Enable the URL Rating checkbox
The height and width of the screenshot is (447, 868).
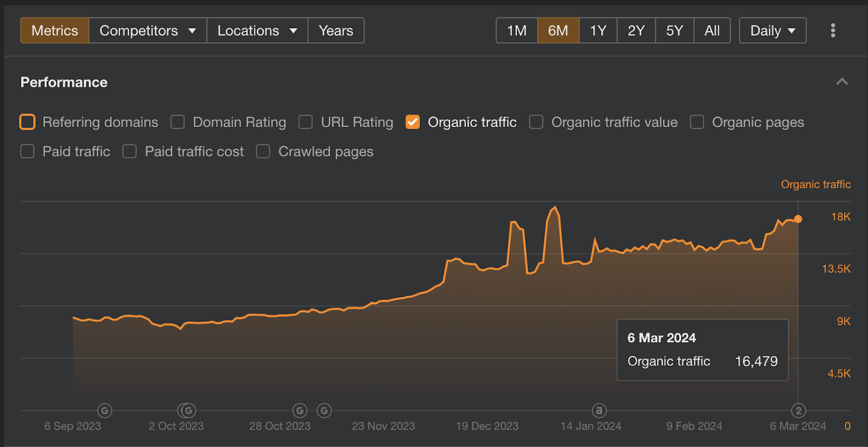(305, 122)
